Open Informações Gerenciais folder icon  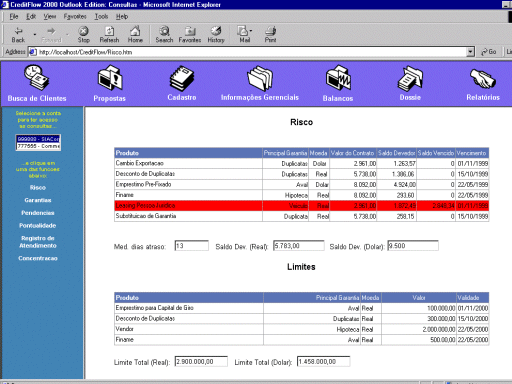[260, 78]
